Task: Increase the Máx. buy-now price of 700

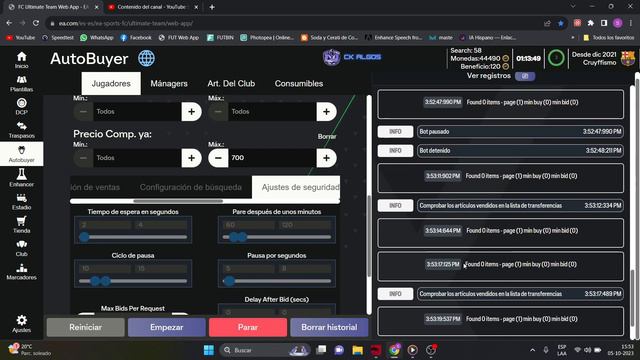Action: [326, 158]
